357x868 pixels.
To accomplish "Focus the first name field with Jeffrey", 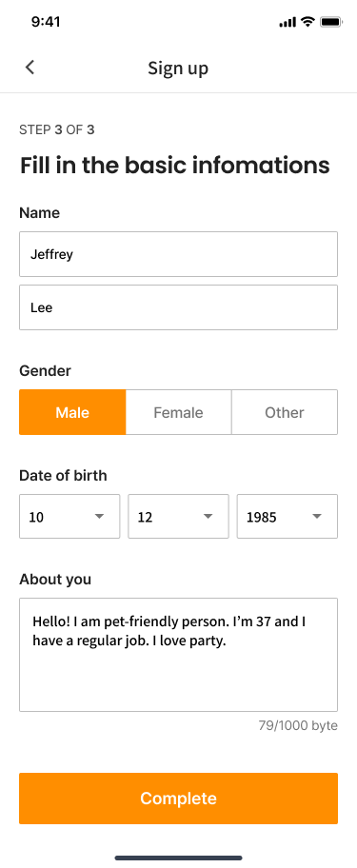I will pyautogui.click(x=178, y=254).
